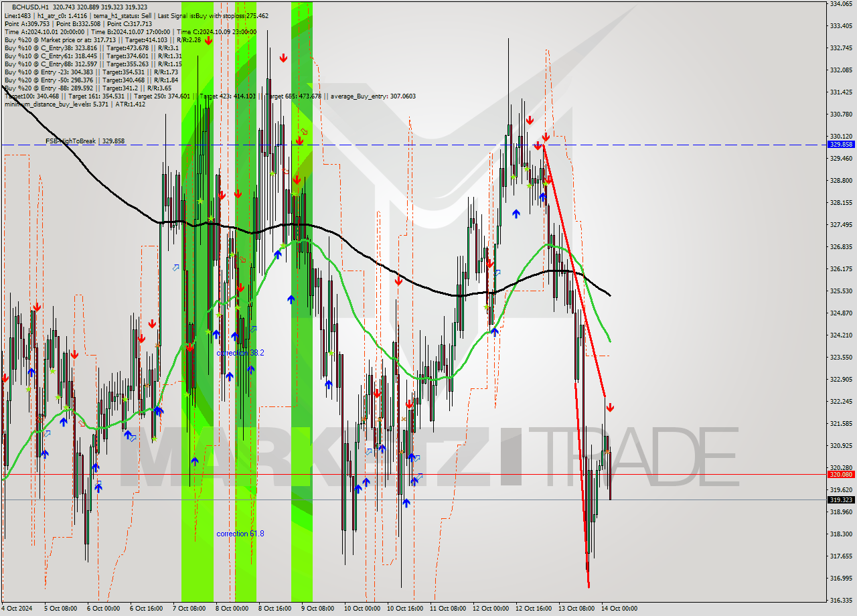Click the 'Time A:2024.10.01 20:00:00' line
Viewport: 857px width, 616px height.
coord(130,31)
